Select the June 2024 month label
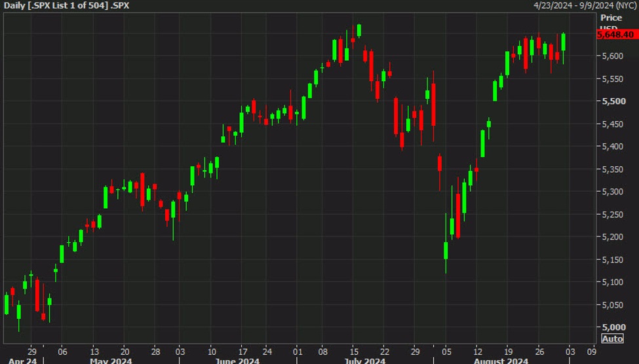 239,360
